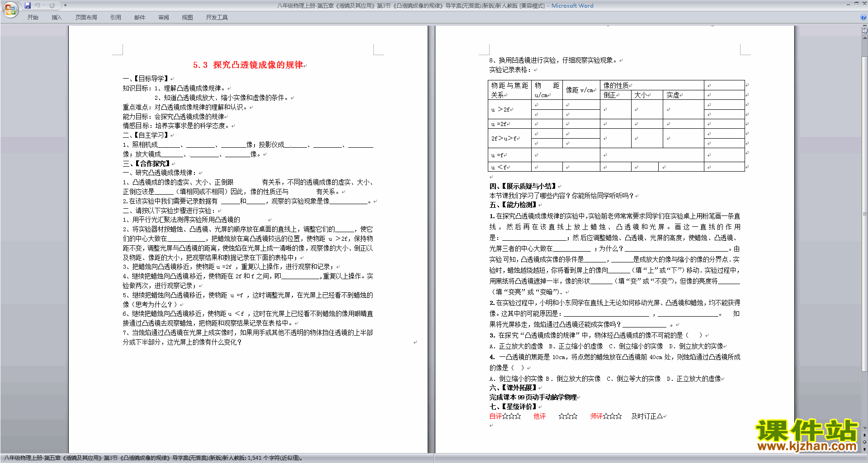This screenshot has height=463, width=868.
Task: Save the document using the floppy disk icon
Action: point(28,5)
